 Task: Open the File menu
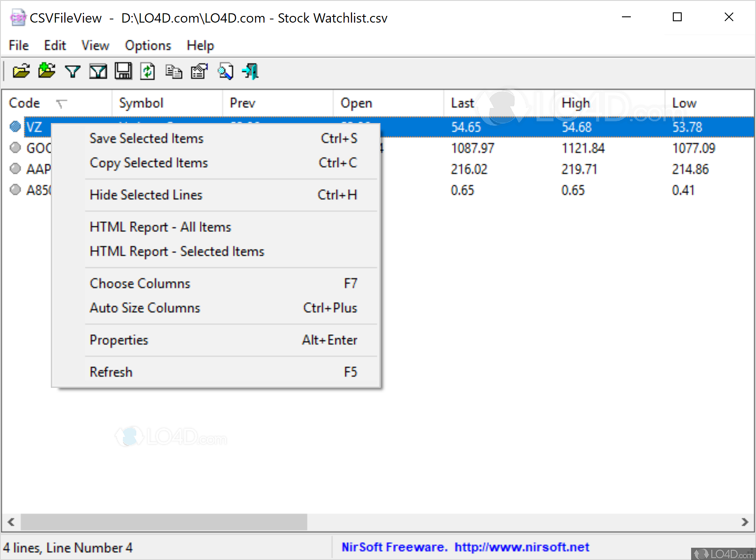point(19,46)
